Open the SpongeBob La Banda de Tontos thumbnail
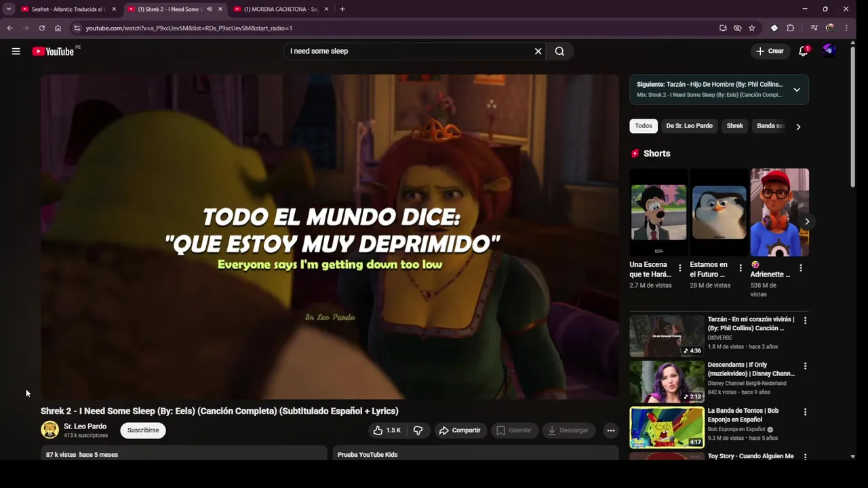The image size is (868, 488). point(667,427)
